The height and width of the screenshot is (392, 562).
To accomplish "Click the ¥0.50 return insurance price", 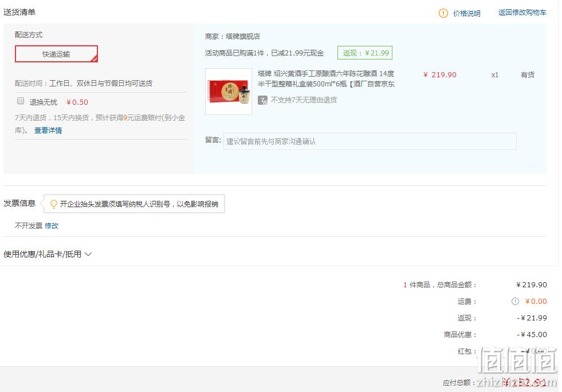I will click(x=77, y=102).
